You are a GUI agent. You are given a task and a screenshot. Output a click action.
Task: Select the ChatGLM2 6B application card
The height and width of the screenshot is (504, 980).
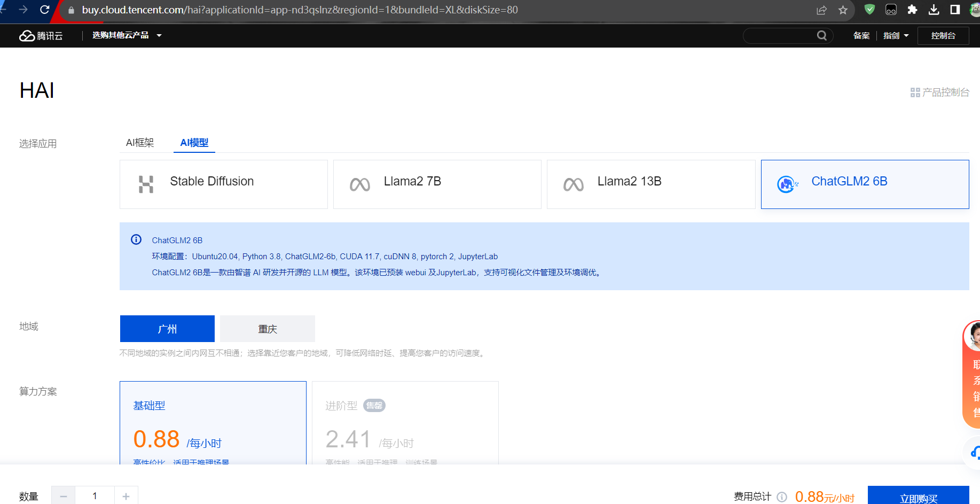[865, 184]
